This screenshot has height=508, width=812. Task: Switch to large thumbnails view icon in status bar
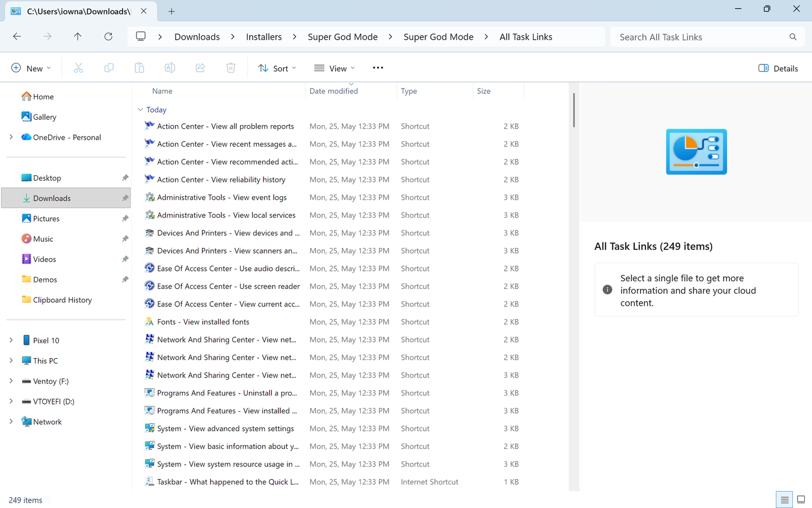[x=801, y=500]
